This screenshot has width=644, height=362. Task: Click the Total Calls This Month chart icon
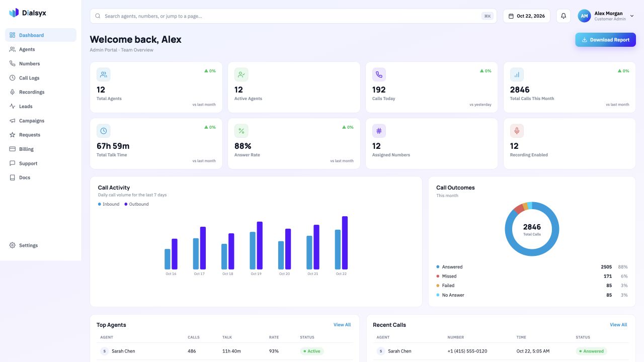pos(517,74)
